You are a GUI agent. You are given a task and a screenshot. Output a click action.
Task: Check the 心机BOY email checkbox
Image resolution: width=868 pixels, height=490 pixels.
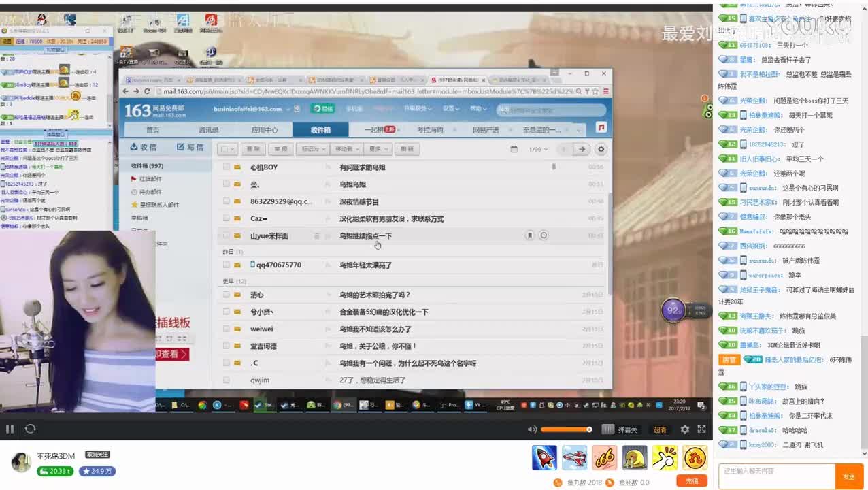pyautogui.click(x=226, y=167)
